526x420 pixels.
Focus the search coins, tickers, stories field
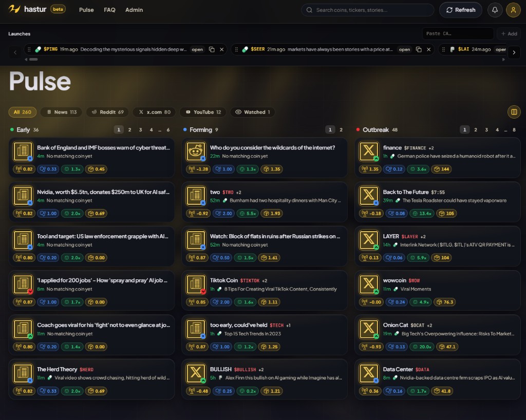tap(368, 10)
